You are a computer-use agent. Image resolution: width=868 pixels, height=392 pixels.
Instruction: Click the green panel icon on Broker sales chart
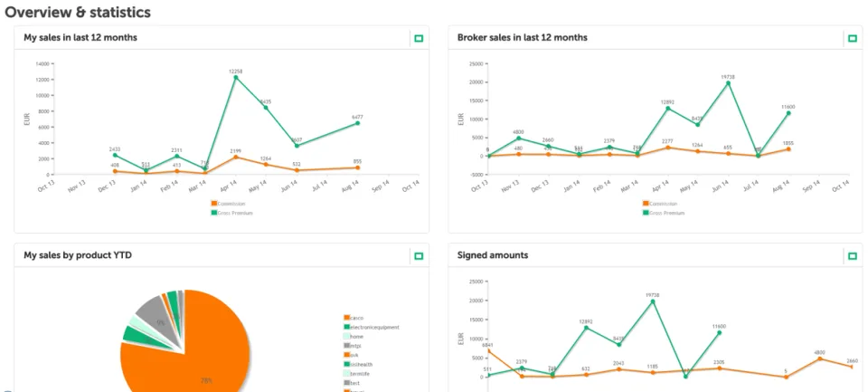pyautogui.click(x=853, y=38)
